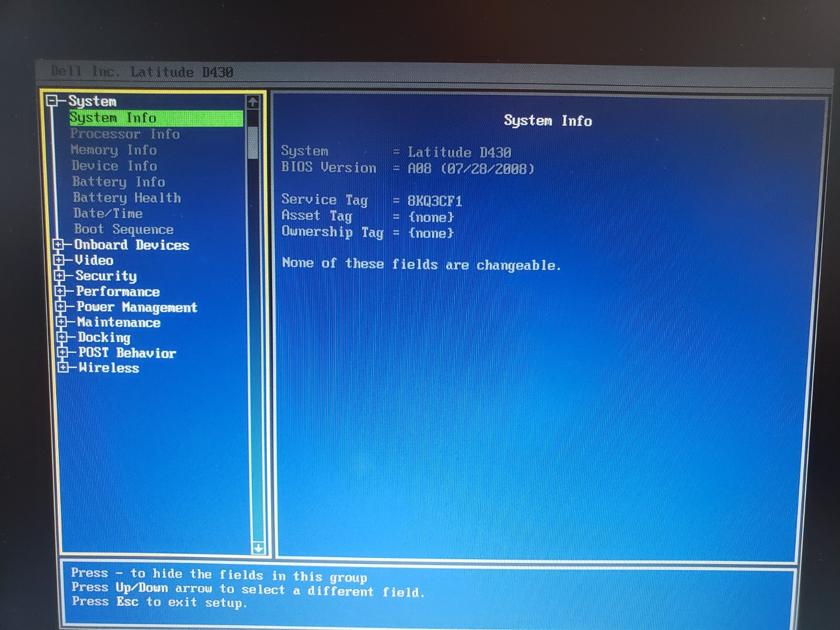Click the Asset Tag {none} value
This screenshot has width=840, height=630.
pos(430,217)
